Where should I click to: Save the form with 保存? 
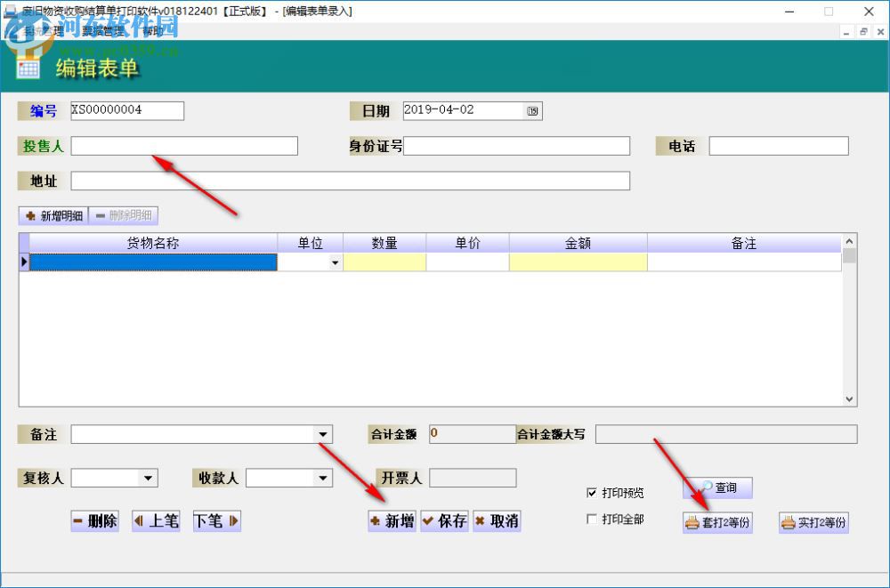click(x=444, y=520)
